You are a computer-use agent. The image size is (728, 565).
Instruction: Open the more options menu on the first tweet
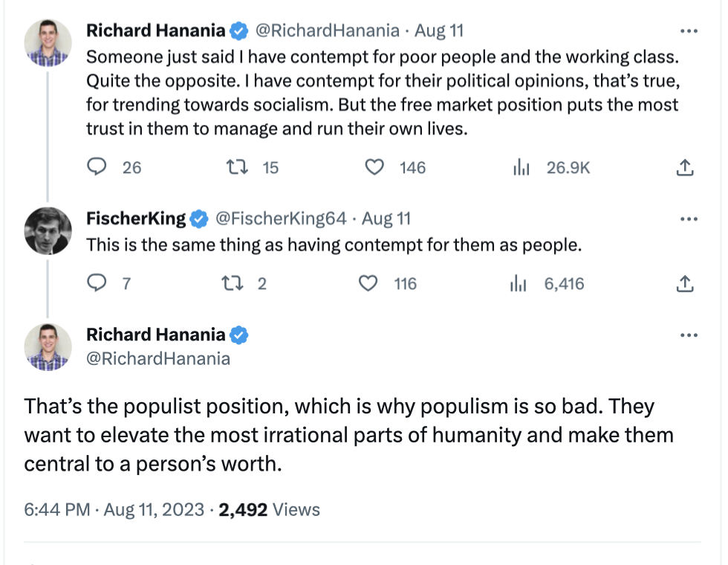pos(689,30)
